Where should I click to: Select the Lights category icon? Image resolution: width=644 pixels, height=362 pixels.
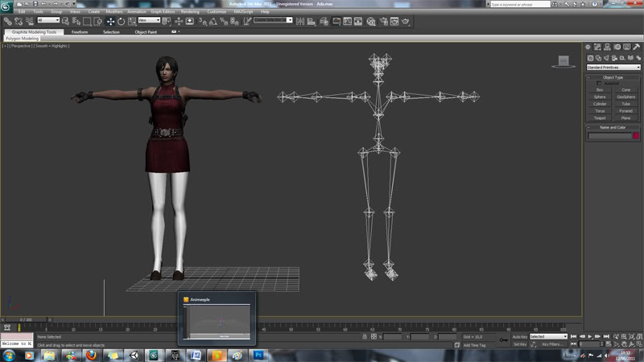607,58
